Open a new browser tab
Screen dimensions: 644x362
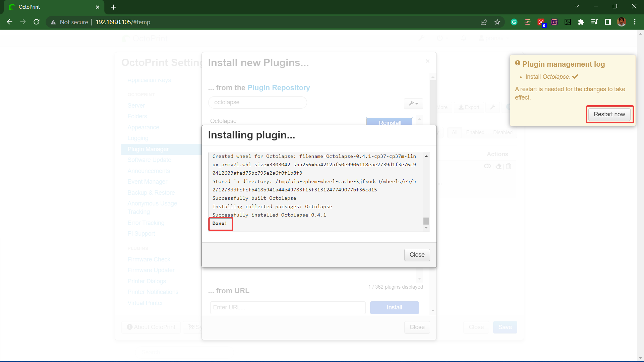[113, 7]
